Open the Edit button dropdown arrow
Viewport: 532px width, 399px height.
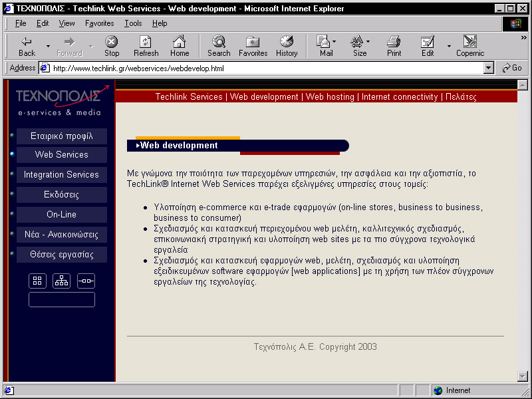click(449, 46)
